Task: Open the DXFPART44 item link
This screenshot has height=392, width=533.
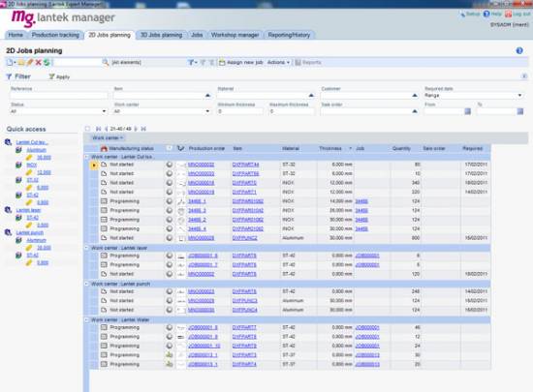Action: [245, 165]
